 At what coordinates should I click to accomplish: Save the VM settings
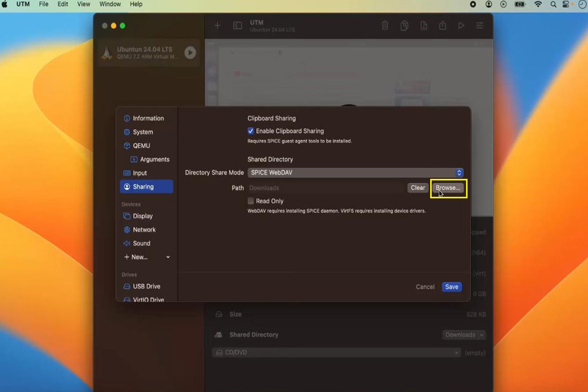452,287
